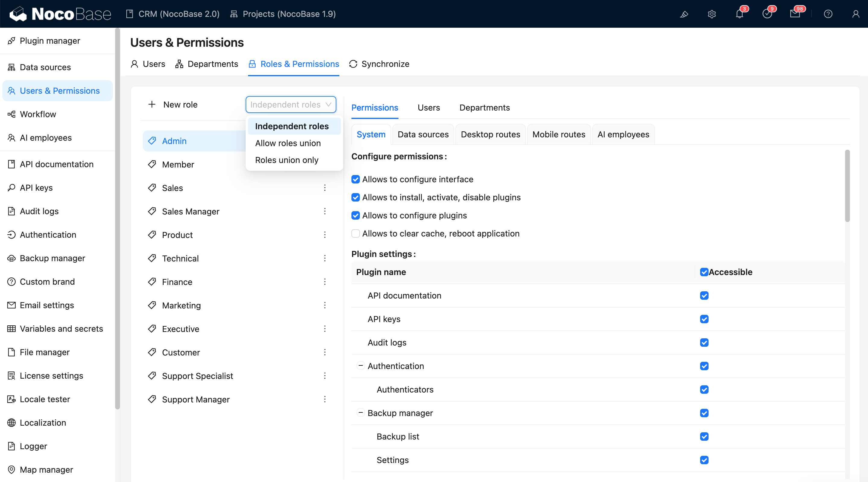Open the UI editor highlighter icon
Image resolution: width=868 pixels, height=482 pixels.
(x=684, y=14)
